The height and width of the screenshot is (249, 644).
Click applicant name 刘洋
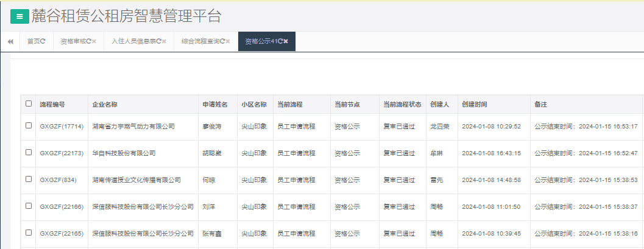click(208, 207)
